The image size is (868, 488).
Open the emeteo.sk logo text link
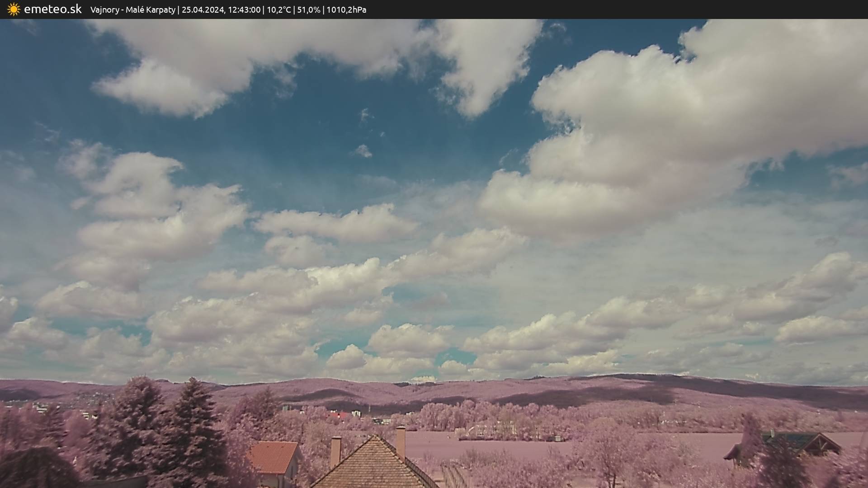52,9
